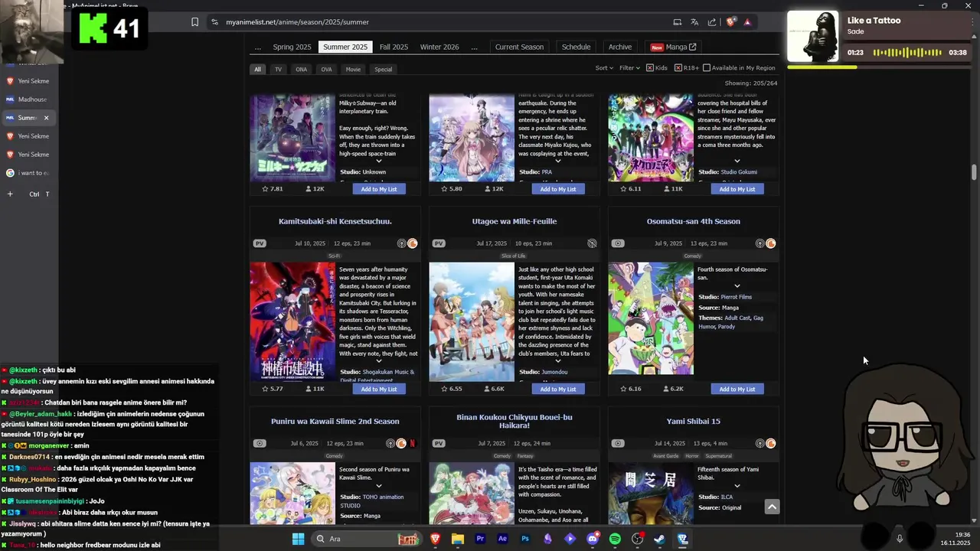Open the share page icon
Viewport: 980px width, 551px height.
click(x=712, y=22)
